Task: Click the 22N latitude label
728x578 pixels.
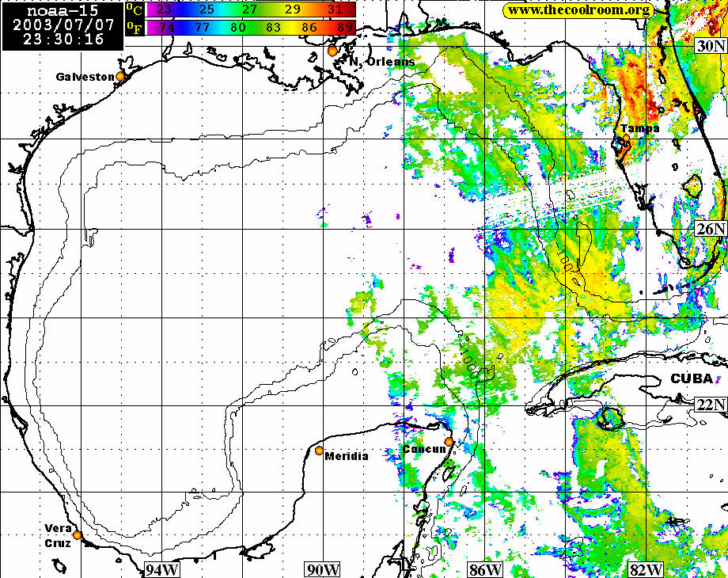Action: 711,405
